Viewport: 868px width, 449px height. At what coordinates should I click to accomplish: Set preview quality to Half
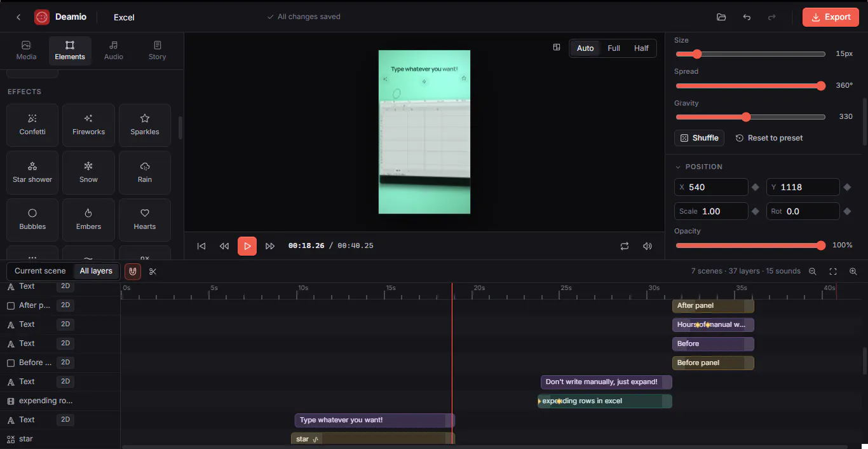pos(641,48)
